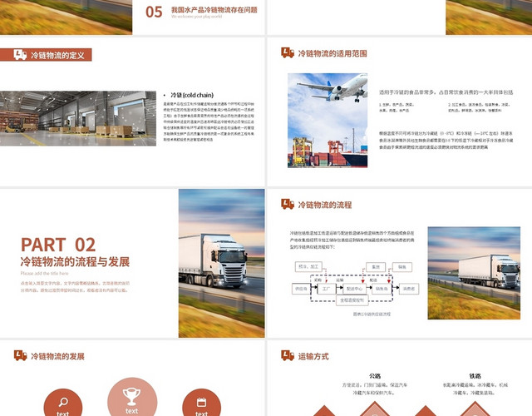Click truck icon beside 冷链物流的适用范围 heading
532x416 pixels.
[288, 52]
